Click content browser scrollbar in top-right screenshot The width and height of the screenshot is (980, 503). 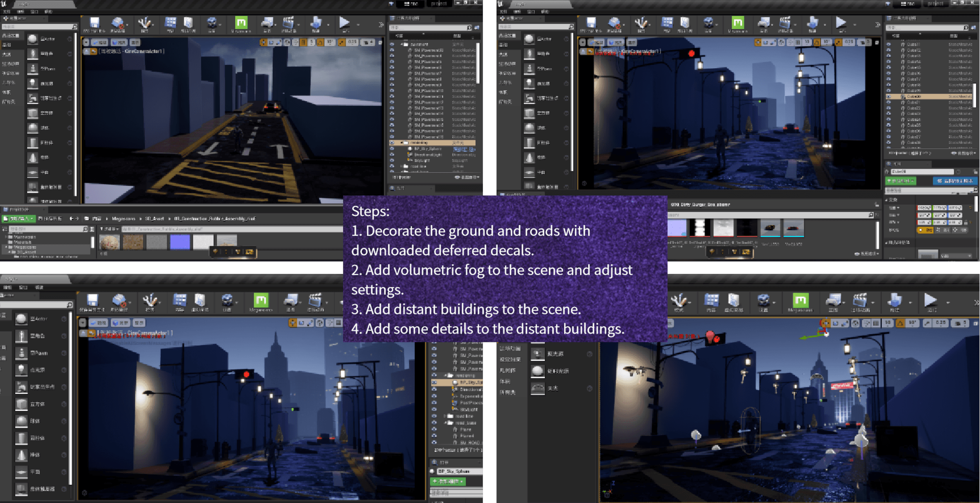coord(877,235)
